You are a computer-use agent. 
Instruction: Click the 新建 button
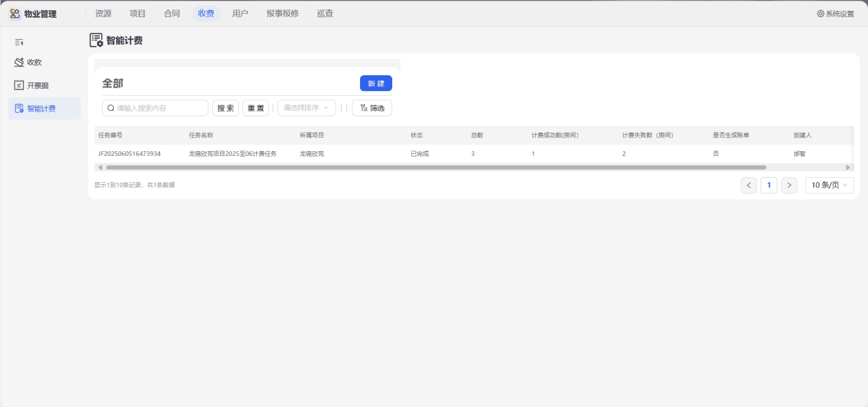[376, 83]
